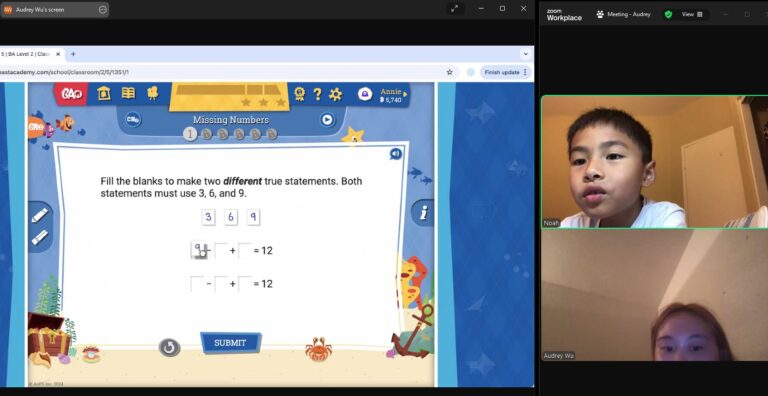Expand the Annie profile menu arrow

click(x=406, y=94)
